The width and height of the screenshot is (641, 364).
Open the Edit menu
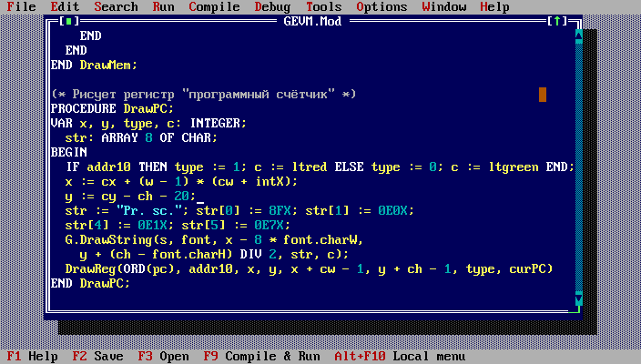[65, 6]
